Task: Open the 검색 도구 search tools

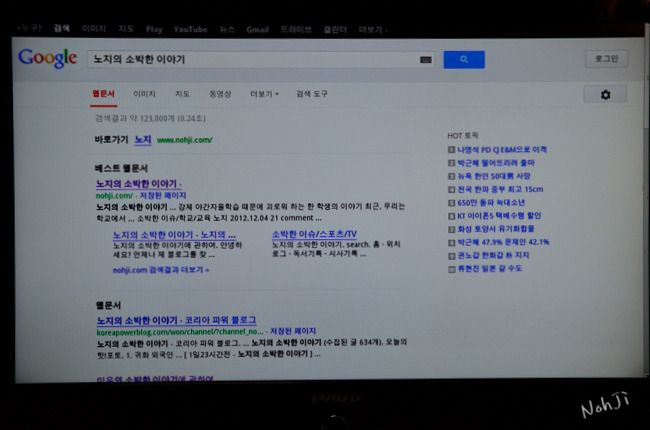Action: (x=312, y=94)
